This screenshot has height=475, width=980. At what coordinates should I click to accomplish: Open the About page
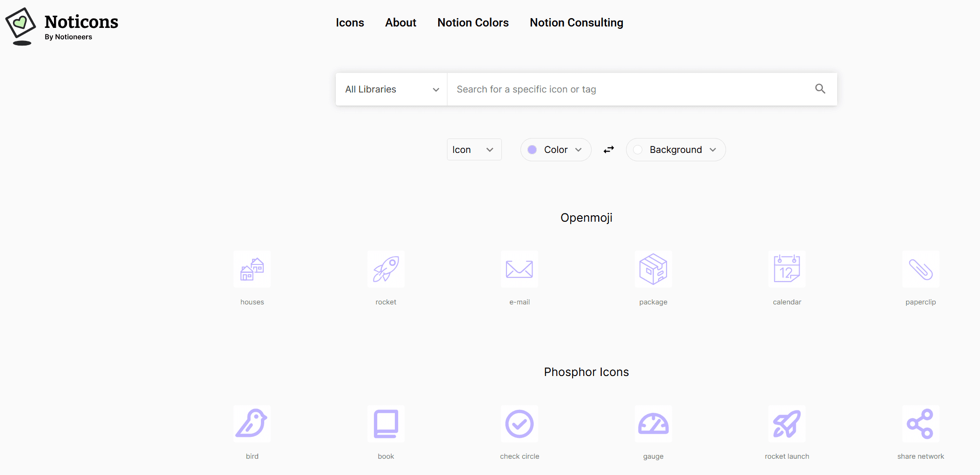click(400, 23)
